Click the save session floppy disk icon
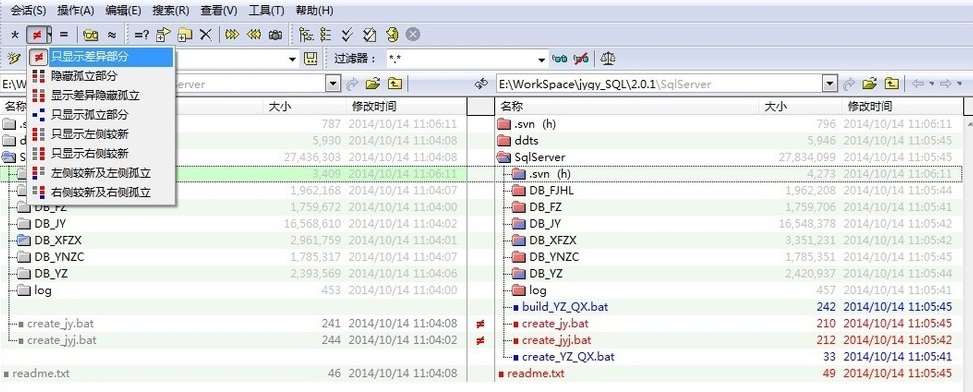Viewport: 973px width, 392px height. pyautogui.click(x=311, y=59)
